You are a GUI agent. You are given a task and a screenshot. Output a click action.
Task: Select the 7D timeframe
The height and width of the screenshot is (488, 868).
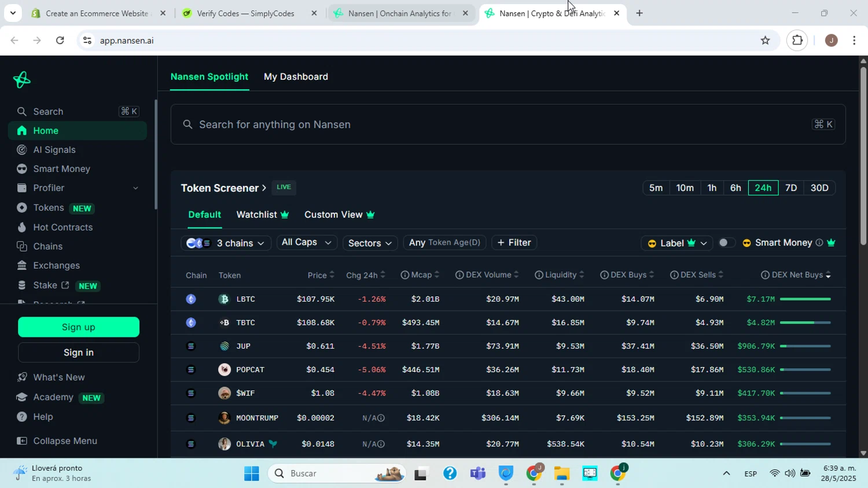click(x=791, y=188)
